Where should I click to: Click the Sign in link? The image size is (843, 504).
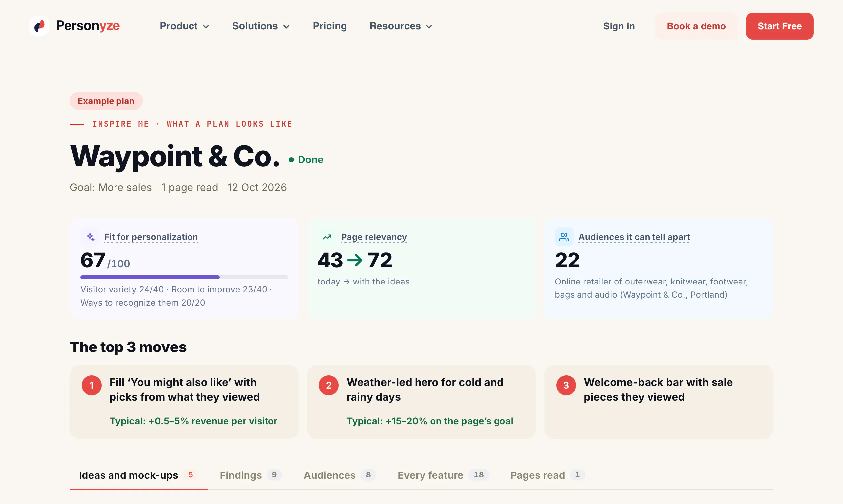[x=619, y=26]
